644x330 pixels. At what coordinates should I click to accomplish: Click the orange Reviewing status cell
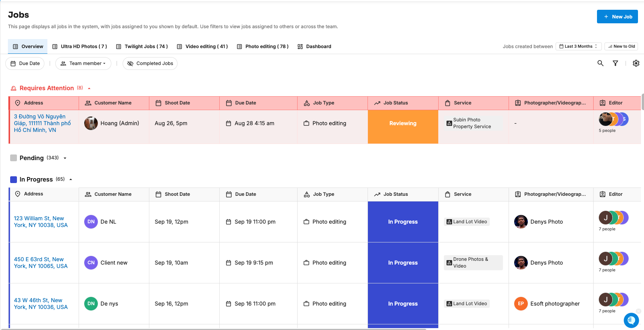click(403, 127)
